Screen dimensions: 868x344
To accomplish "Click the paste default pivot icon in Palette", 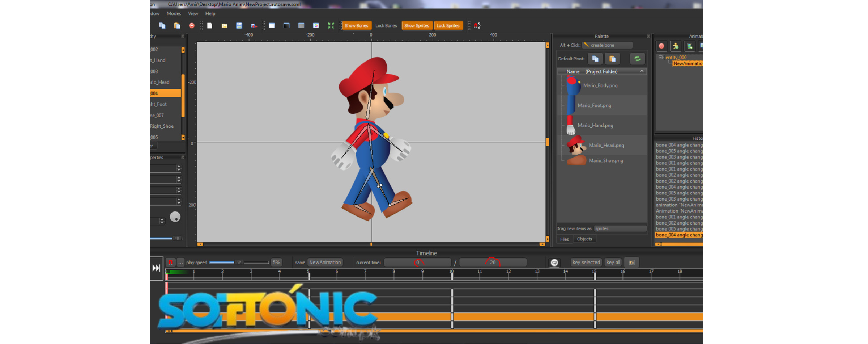I will click(612, 59).
